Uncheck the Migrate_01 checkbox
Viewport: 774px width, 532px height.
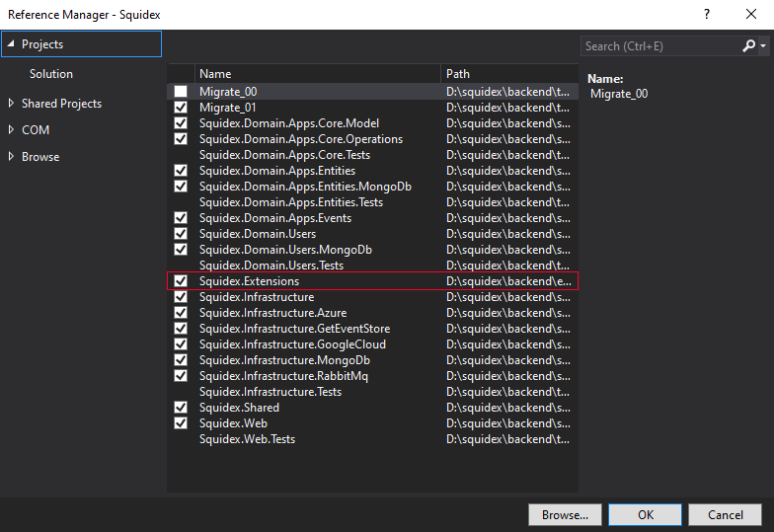tap(181, 107)
